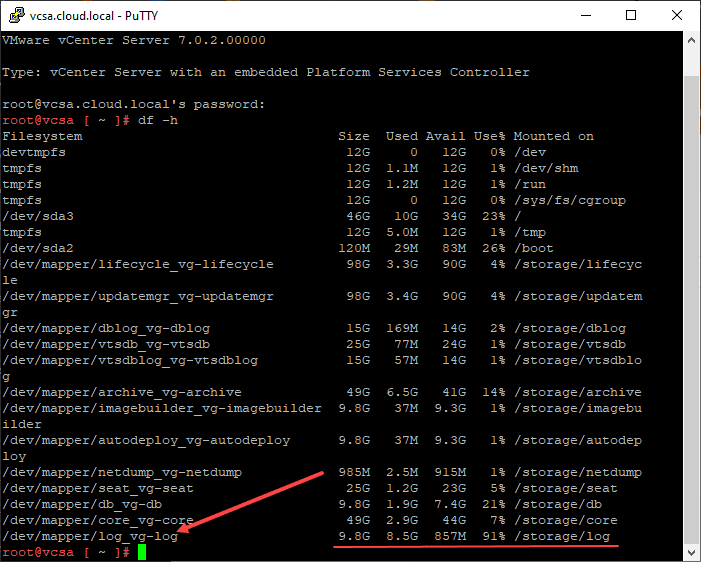Viewport: 701px width, 562px height.
Task: Click the '/dev/sda2' filesystem entry
Action: (x=38, y=248)
